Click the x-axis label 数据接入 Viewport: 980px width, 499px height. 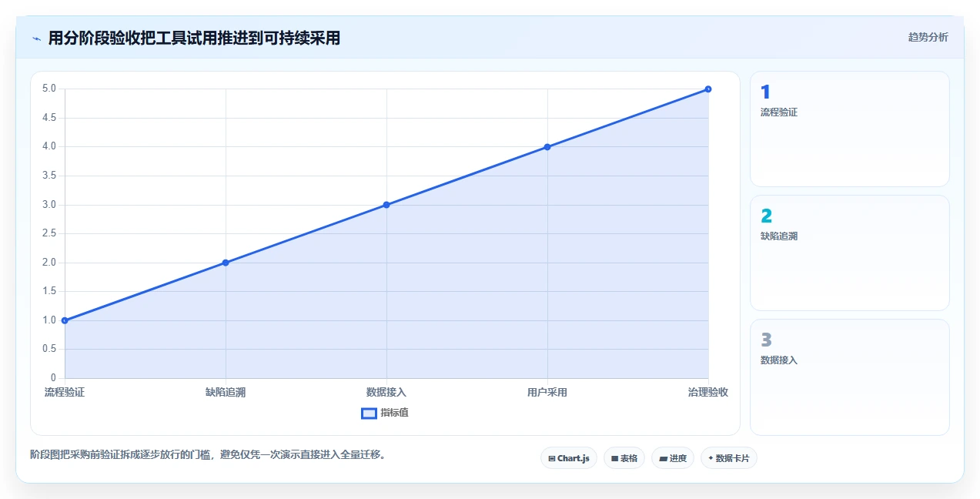pyautogui.click(x=386, y=392)
